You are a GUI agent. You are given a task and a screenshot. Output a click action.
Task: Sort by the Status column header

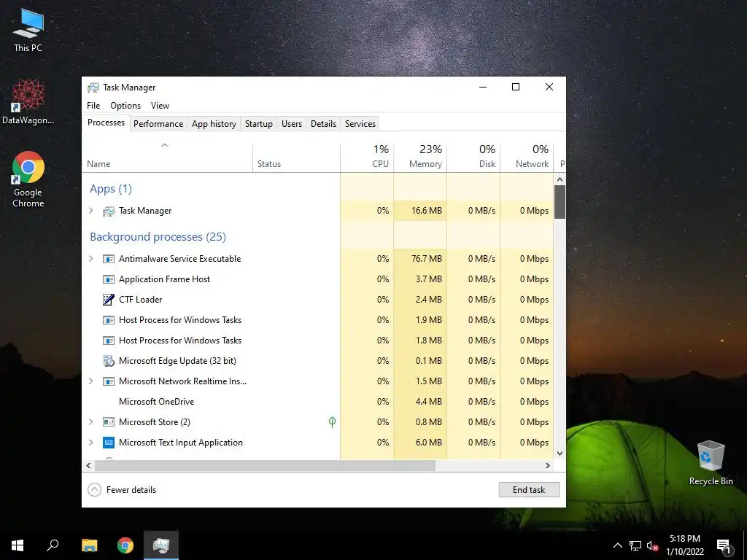(x=296, y=157)
